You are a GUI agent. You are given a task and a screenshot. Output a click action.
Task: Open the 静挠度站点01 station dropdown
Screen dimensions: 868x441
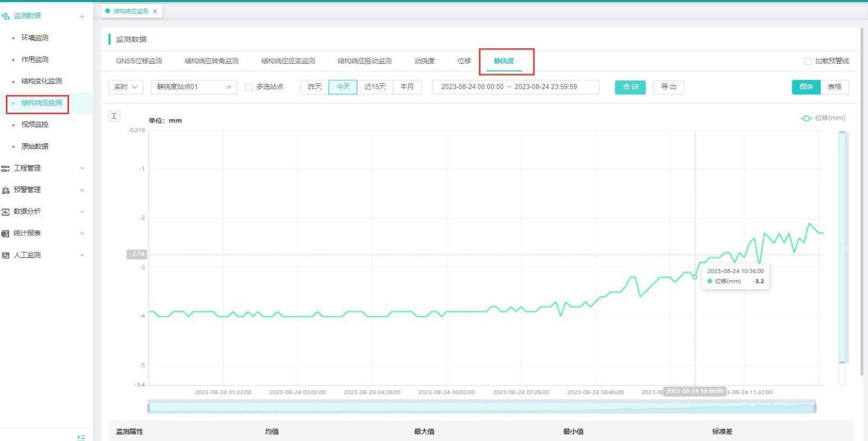pyautogui.click(x=194, y=87)
